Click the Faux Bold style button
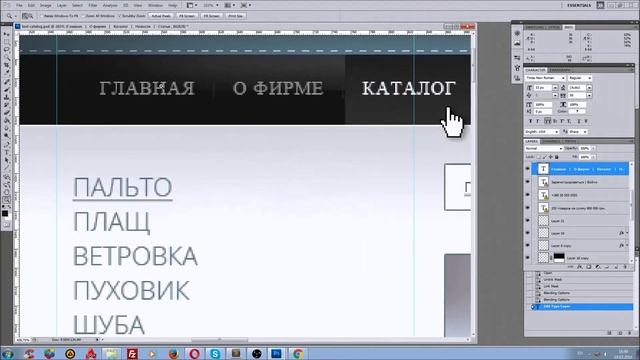Screen dimensions: 640x360 coord(530,121)
